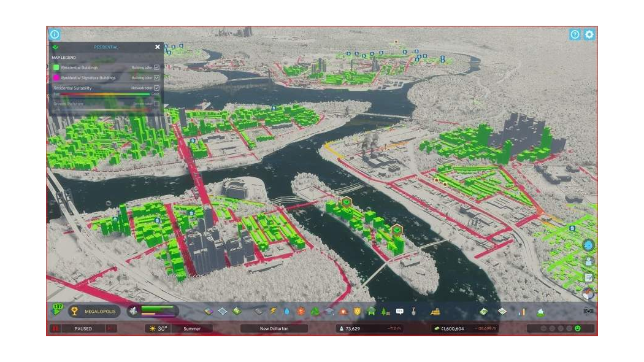Click the Megalopolis milestone trophy
Screen dimensions: 644x362
[x=74, y=312]
